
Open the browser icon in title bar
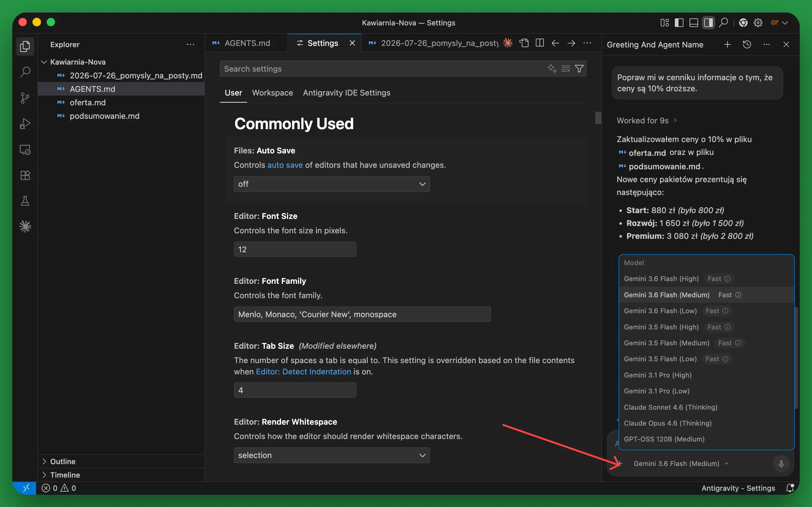(743, 22)
